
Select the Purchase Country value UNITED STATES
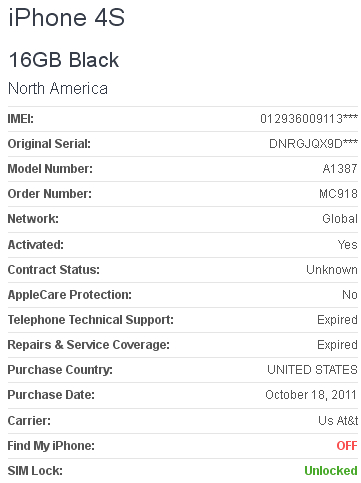[312, 370]
